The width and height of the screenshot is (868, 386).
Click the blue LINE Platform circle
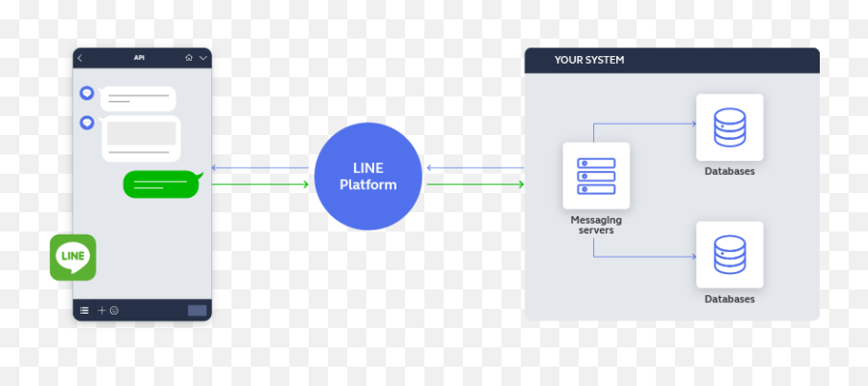point(368,177)
